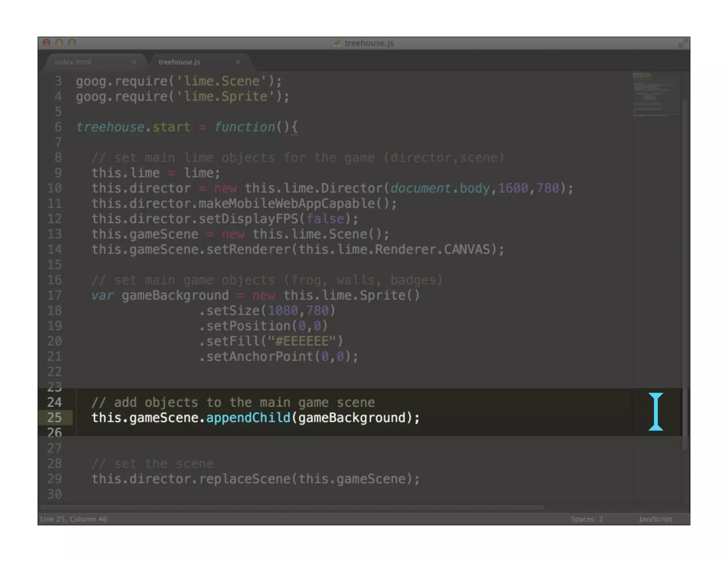
Task: Click line number 17 in gutter
Action: tap(54, 296)
